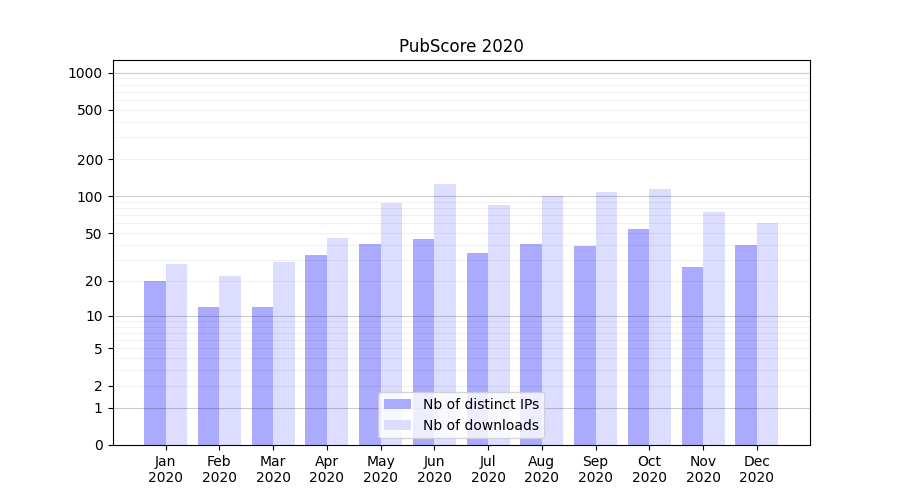900x500 pixels.
Task: Click the 'Nb of downloads' legend swatch
Action: point(397,425)
